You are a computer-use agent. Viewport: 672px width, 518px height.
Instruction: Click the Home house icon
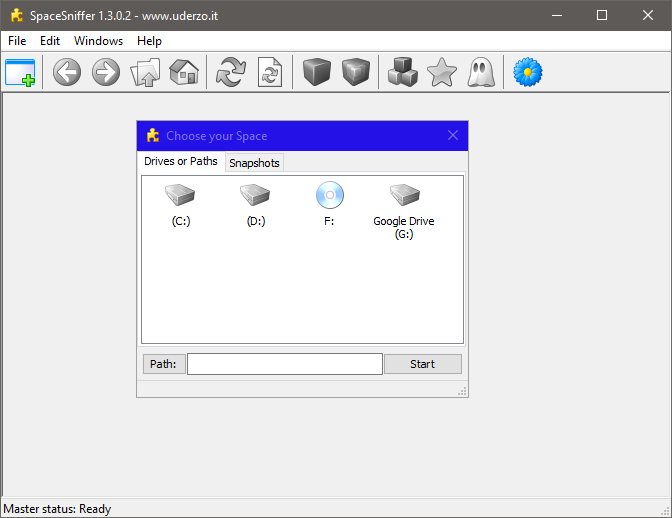click(x=184, y=72)
